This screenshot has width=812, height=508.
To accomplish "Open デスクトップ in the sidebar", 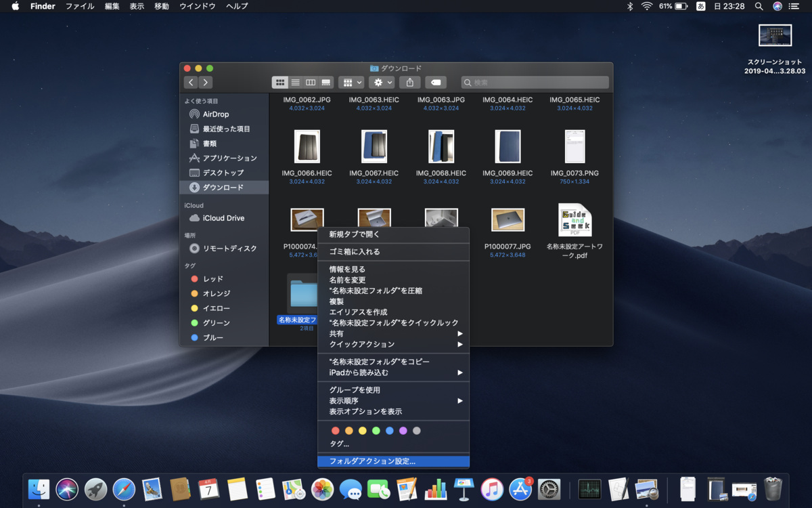I will click(x=224, y=173).
